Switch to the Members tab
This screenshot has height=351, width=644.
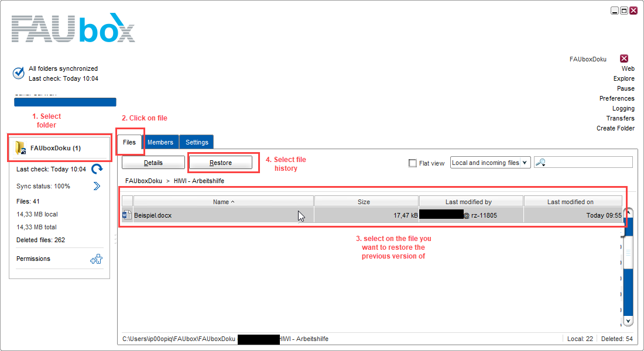pos(160,142)
